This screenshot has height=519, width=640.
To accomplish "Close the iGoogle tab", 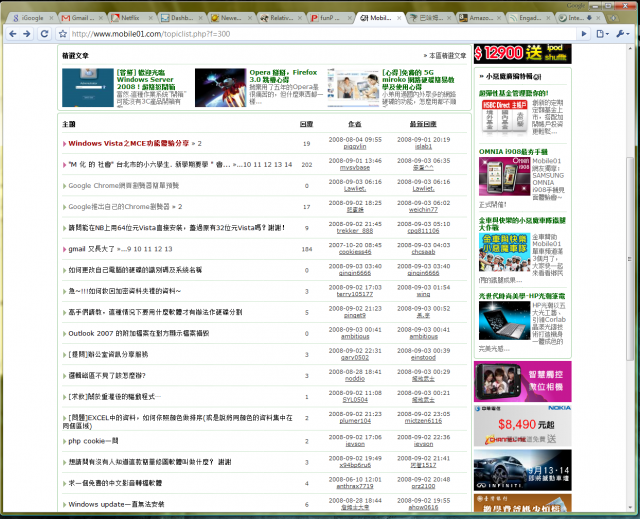I will (51, 18).
